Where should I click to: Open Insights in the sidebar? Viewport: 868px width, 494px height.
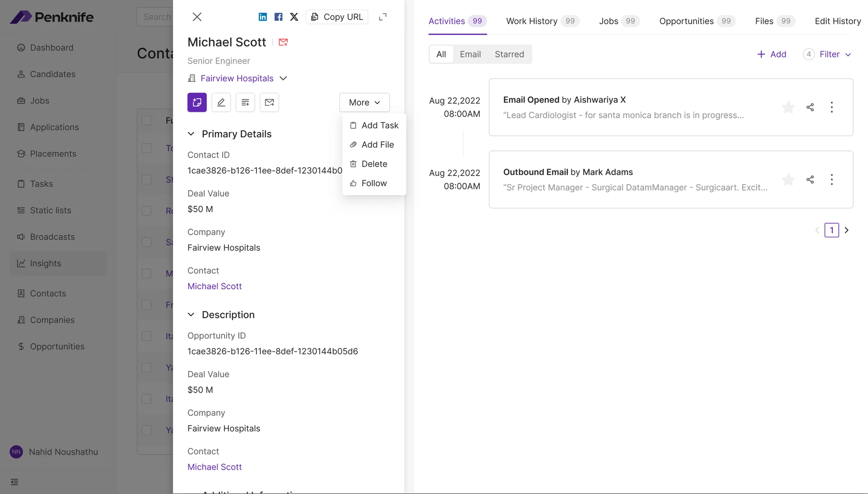[x=58, y=264]
